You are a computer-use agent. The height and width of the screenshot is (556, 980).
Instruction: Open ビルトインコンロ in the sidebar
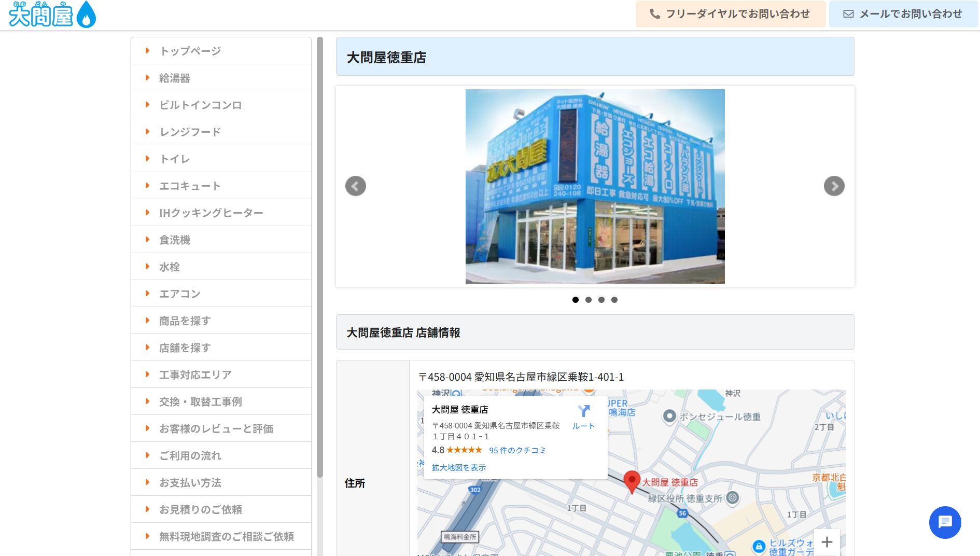point(221,105)
